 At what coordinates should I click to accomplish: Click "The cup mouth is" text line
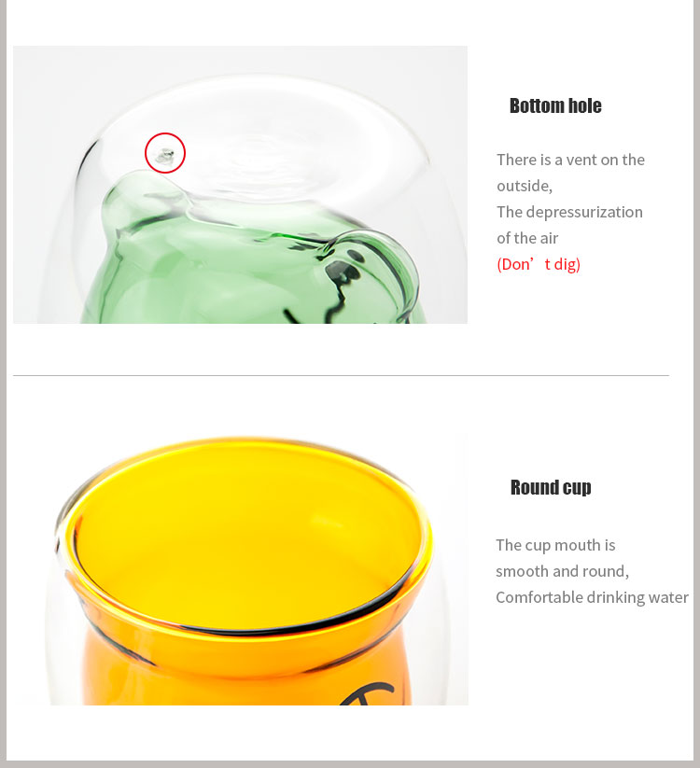[x=555, y=545]
